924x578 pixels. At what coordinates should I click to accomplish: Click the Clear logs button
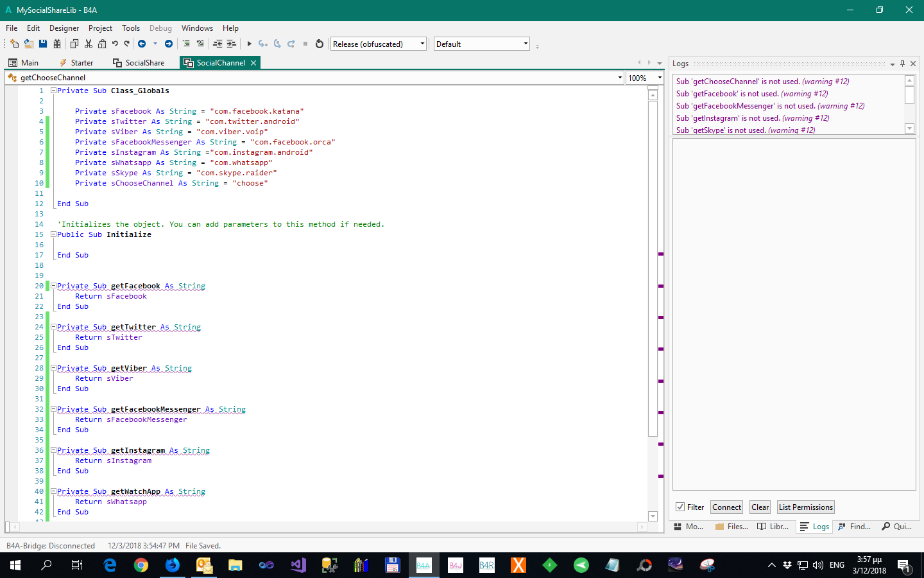click(x=760, y=507)
